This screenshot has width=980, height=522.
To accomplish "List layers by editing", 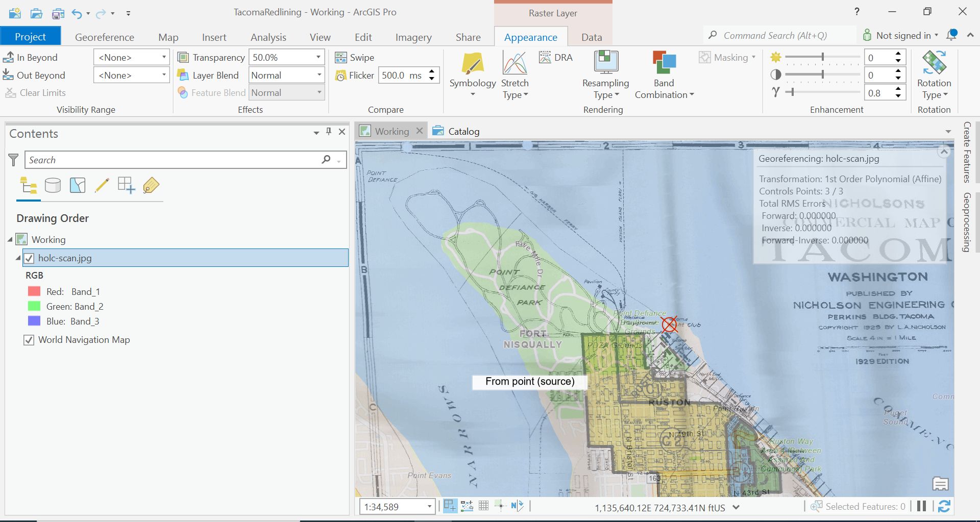I will coord(102,185).
